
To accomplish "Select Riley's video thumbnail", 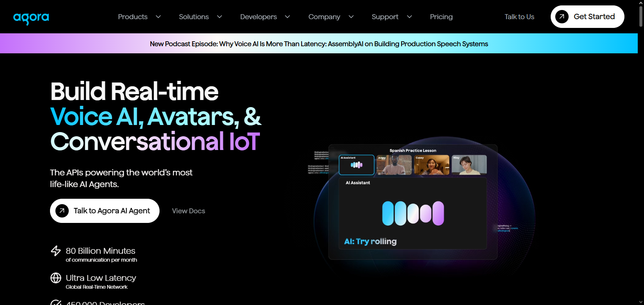I will coord(469,165).
